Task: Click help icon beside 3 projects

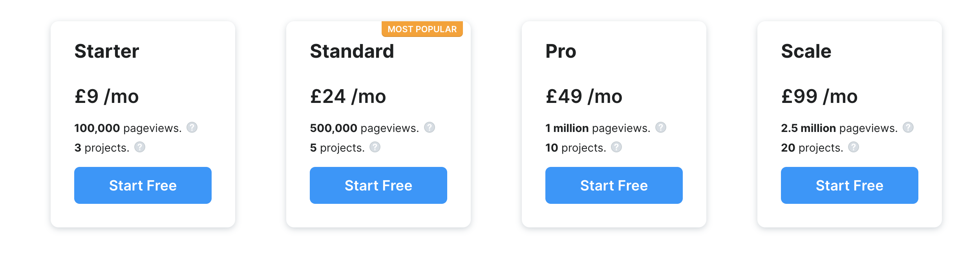Action: (x=140, y=147)
